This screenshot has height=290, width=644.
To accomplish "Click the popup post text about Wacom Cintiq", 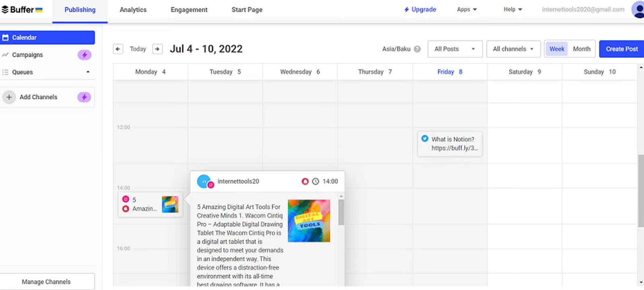I will pyautogui.click(x=240, y=246).
